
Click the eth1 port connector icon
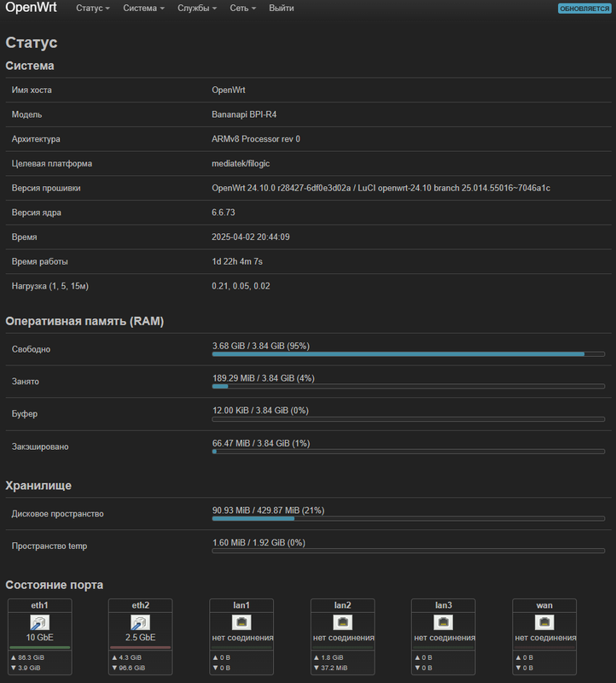[39, 622]
